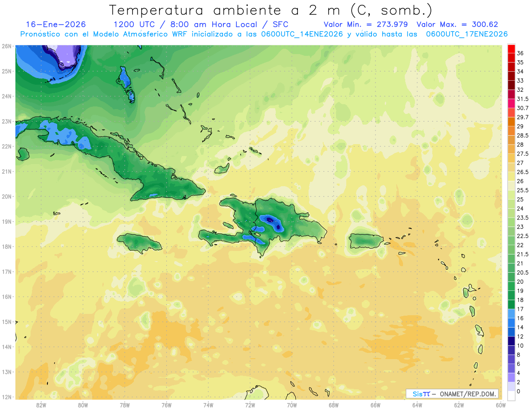Click the longitude axis label '82W'

point(41,405)
